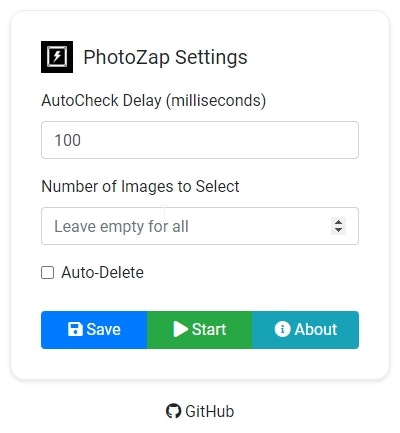Viewport: 400px width, 433px height.
Task: Click the AutoCheck Delay (milliseconds) label
Action: coord(154,100)
